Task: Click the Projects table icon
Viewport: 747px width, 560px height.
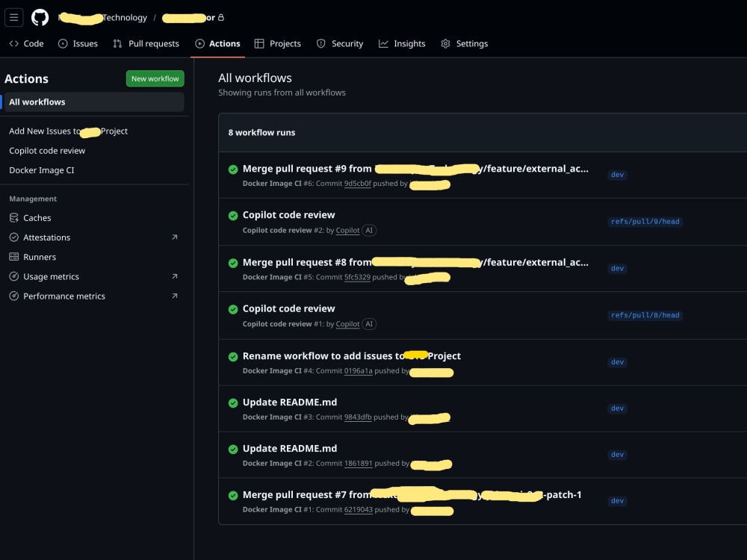Action: tap(259, 44)
